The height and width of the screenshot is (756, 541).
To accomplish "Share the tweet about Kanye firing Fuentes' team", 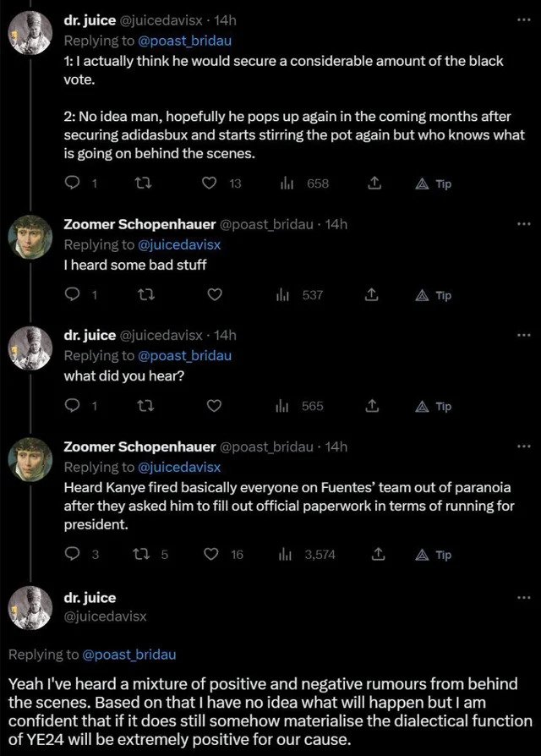I will [378, 555].
